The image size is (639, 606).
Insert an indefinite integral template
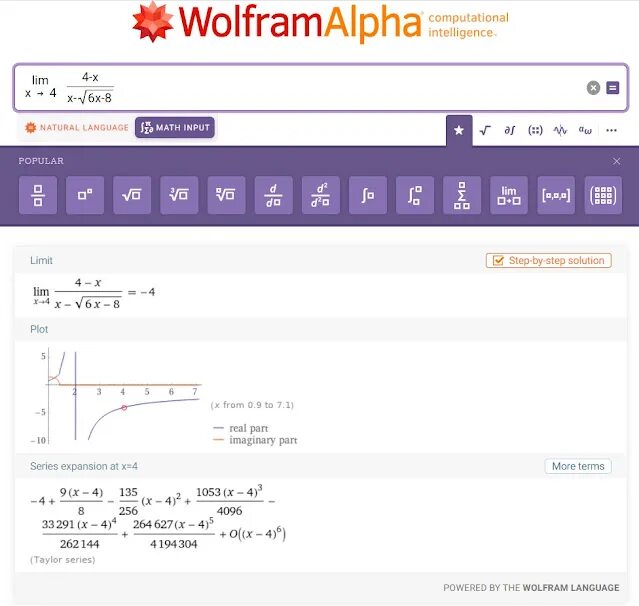click(368, 195)
